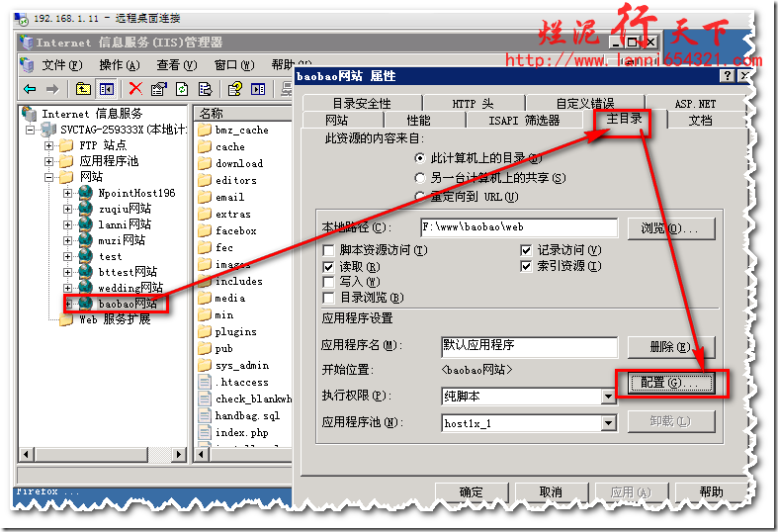Viewport: 778px width, 532px height.
Task: Open Properties via the toolbar icon
Action: coord(159,89)
